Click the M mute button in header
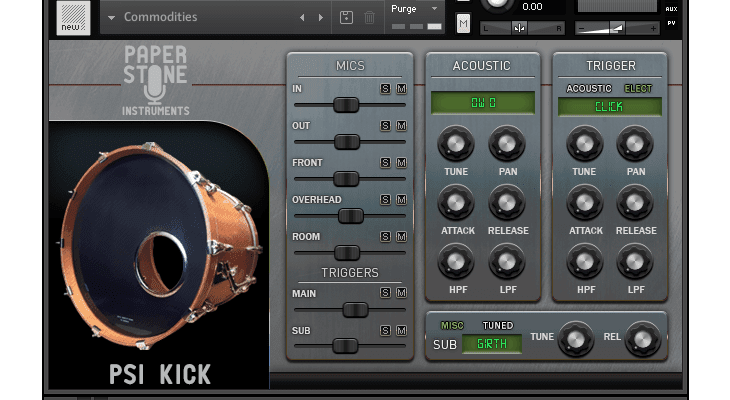This screenshot has height=400, width=730. coord(463,22)
